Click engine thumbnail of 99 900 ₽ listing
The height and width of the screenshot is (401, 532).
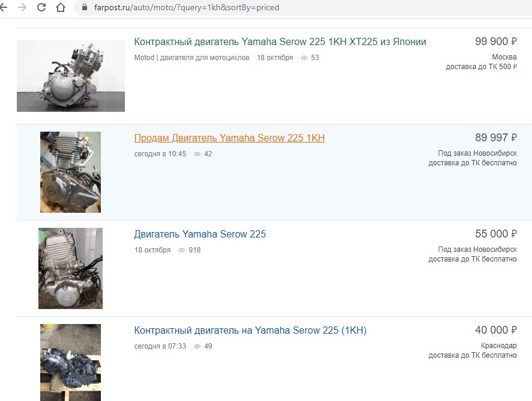(71, 76)
